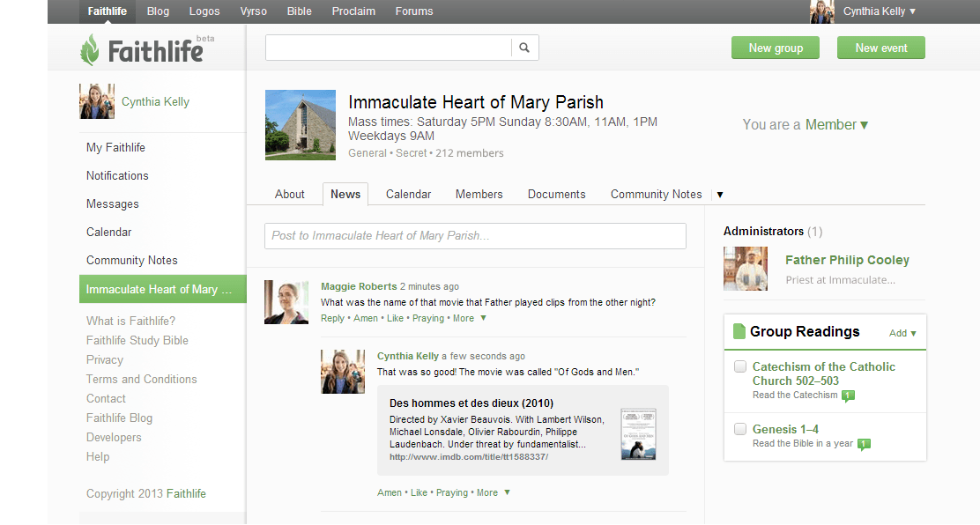Click Cynthia Kelly's photo beside her reply

point(343,372)
